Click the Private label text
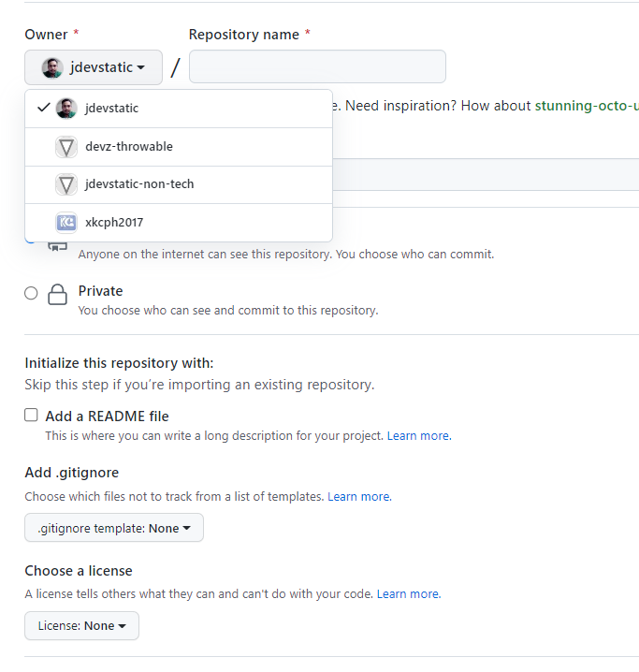This screenshot has height=672, width=639. tap(101, 291)
